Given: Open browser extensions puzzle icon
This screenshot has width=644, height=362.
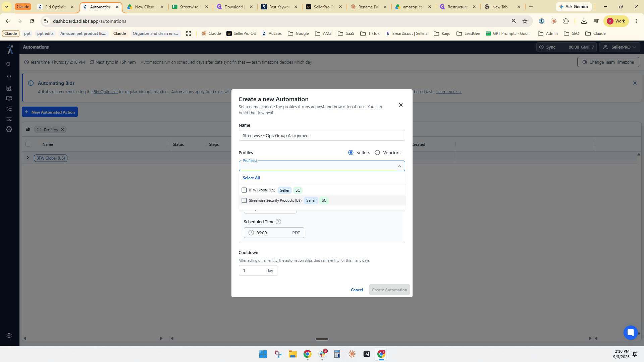Looking at the screenshot, I should tap(566, 21).
